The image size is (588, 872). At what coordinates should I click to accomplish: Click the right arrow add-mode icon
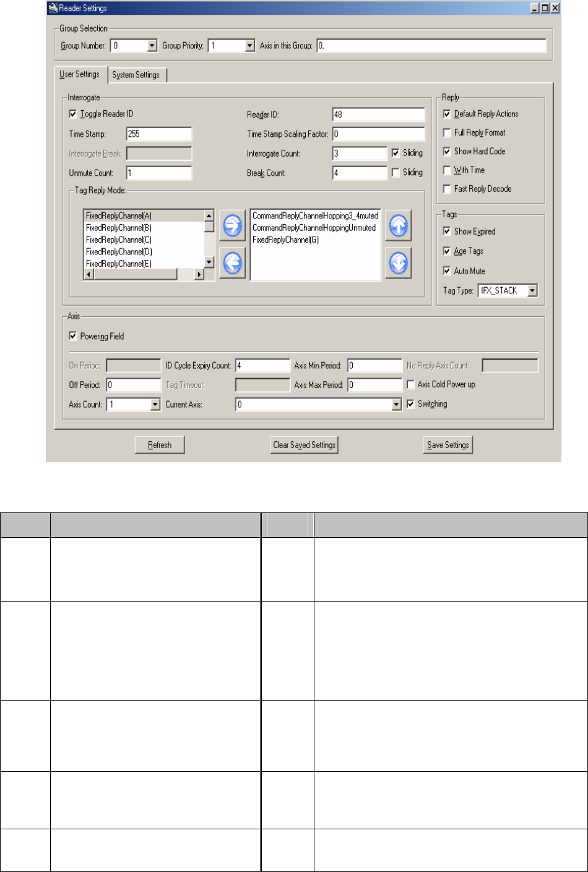point(233,227)
